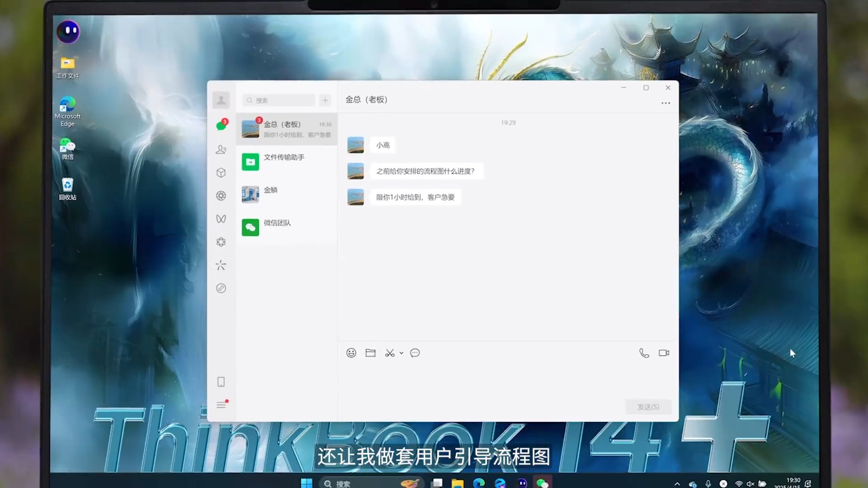868x488 pixels.
Task: Click the plus button to start chat
Action: coord(325,100)
